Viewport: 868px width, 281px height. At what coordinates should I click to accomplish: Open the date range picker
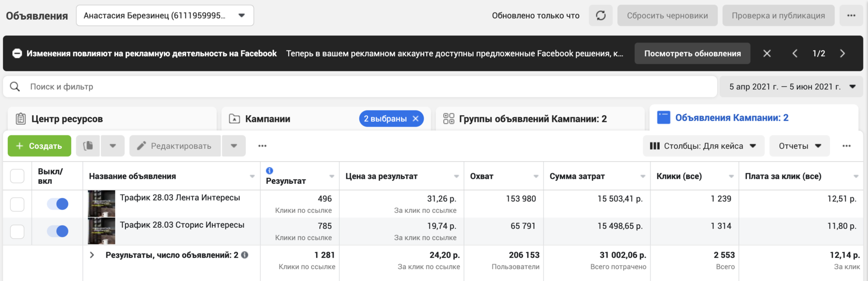(792, 87)
